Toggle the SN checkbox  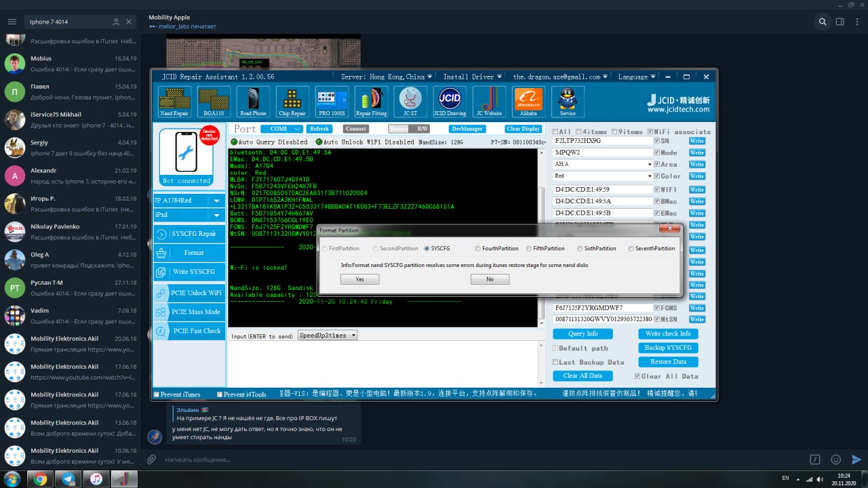[x=657, y=141]
